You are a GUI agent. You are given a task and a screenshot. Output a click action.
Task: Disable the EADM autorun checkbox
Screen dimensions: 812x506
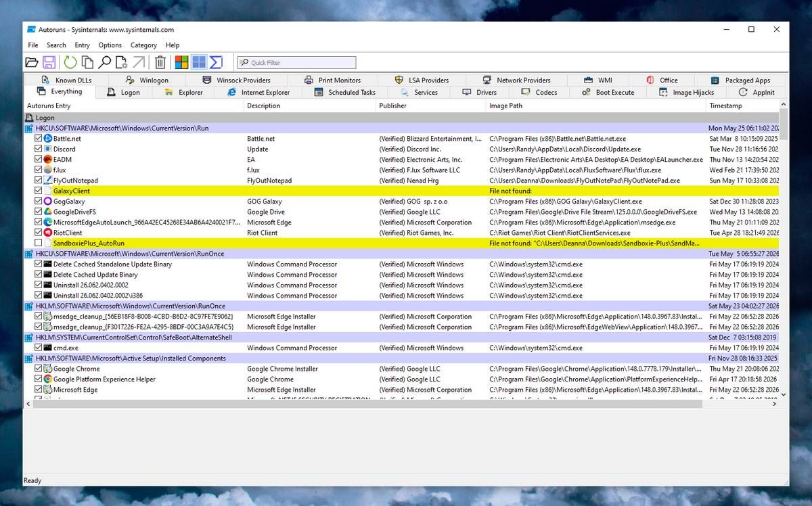coord(39,160)
